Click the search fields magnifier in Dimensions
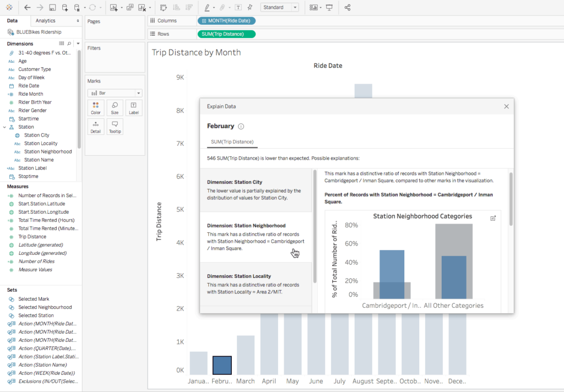564x392 pixels. click(x=69, y=43)
